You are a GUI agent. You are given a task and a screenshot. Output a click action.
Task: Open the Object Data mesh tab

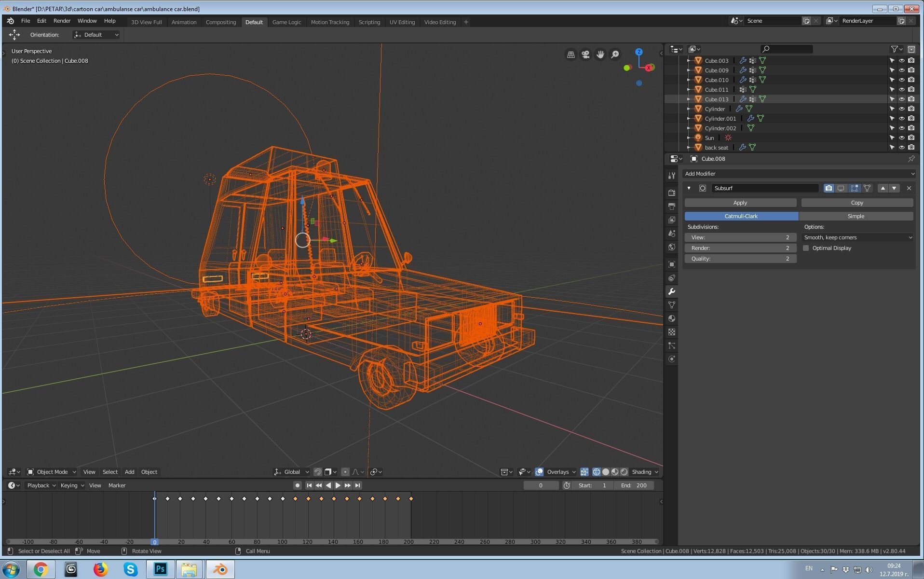(x=671, y=305)
